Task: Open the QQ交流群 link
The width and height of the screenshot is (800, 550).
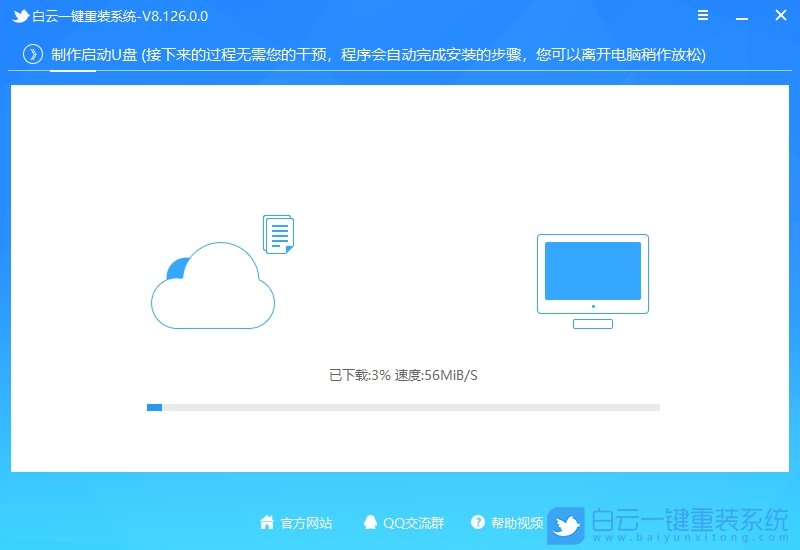Action: click(414, 523)
